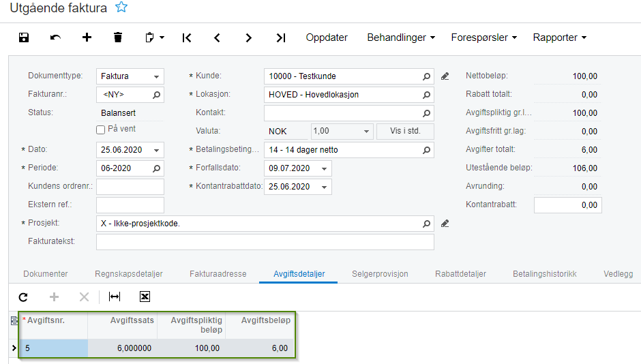Mark Utgående faktura as favorite star
The width and height of the screenshot is (641, 364).
pyautogui.click(x=121, y=7)
